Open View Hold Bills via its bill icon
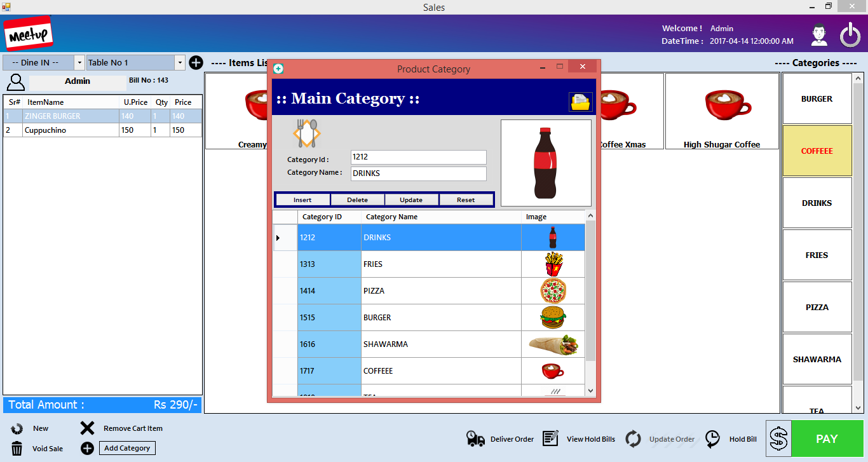Screen dimensions: 868x462 tap(550, 438)
